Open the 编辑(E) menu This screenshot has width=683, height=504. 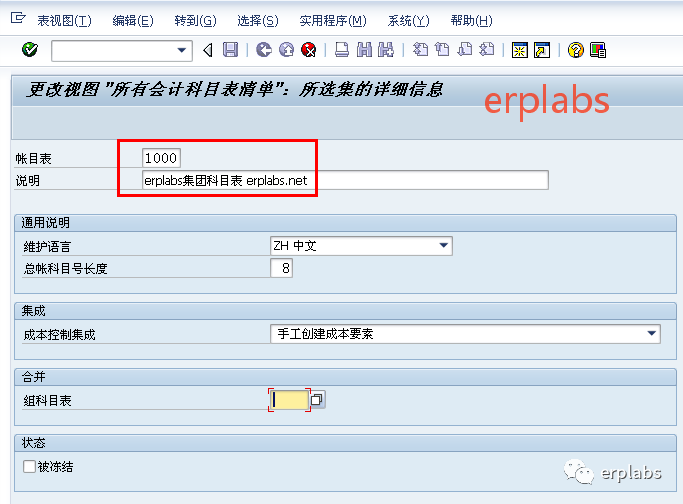tap(133, 20)
